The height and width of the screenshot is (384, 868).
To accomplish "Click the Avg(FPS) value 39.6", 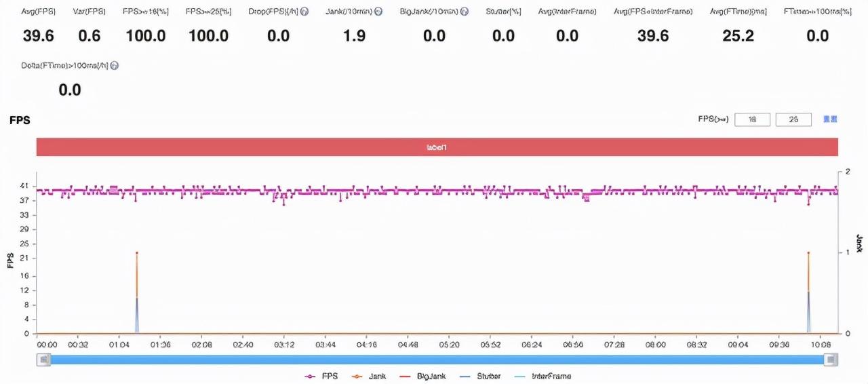I will [x=38, y=36].
